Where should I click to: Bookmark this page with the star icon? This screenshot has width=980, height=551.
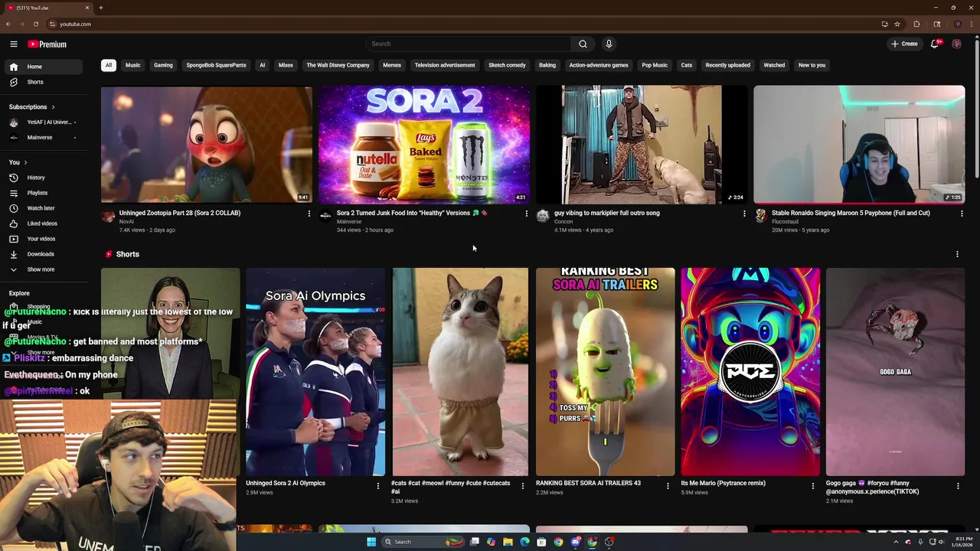click(x=897, y=24)
